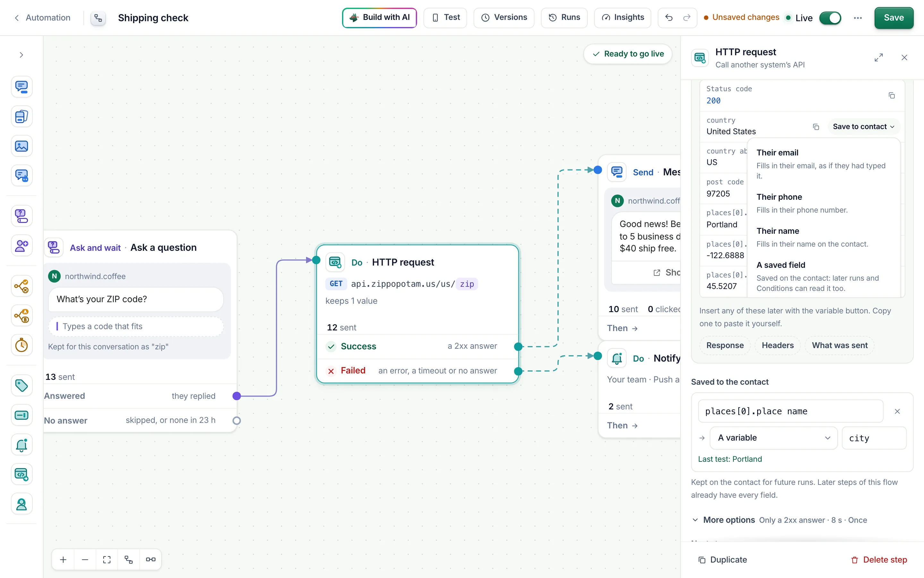Copy the Status code value

[892, 95]
